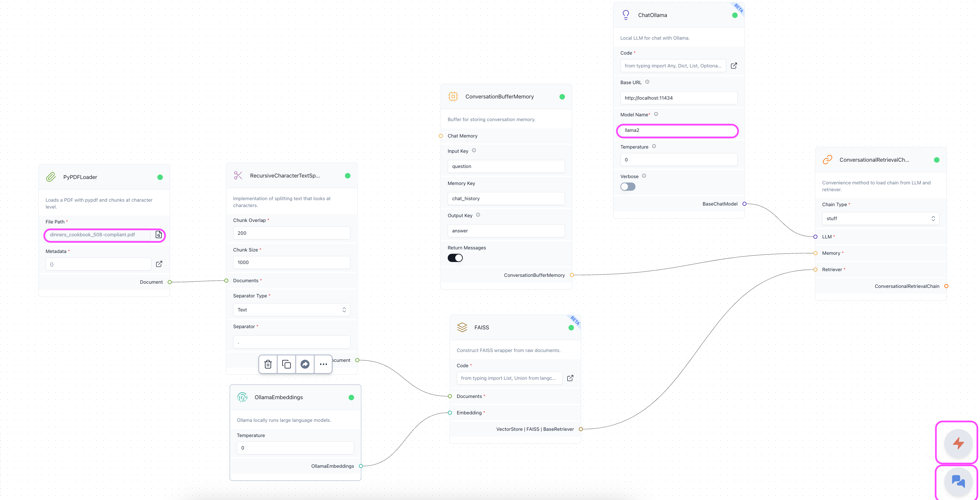980x500 pixels.
Task: Click ConversationalRetrievalChain output handle
Action: pyautogui.click(x=946, y=286)
